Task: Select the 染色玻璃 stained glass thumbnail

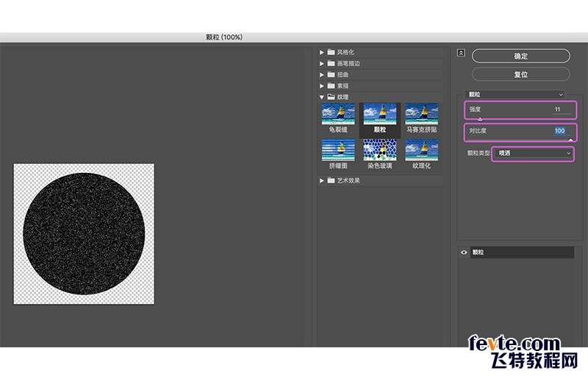Action: coord(379,150)
